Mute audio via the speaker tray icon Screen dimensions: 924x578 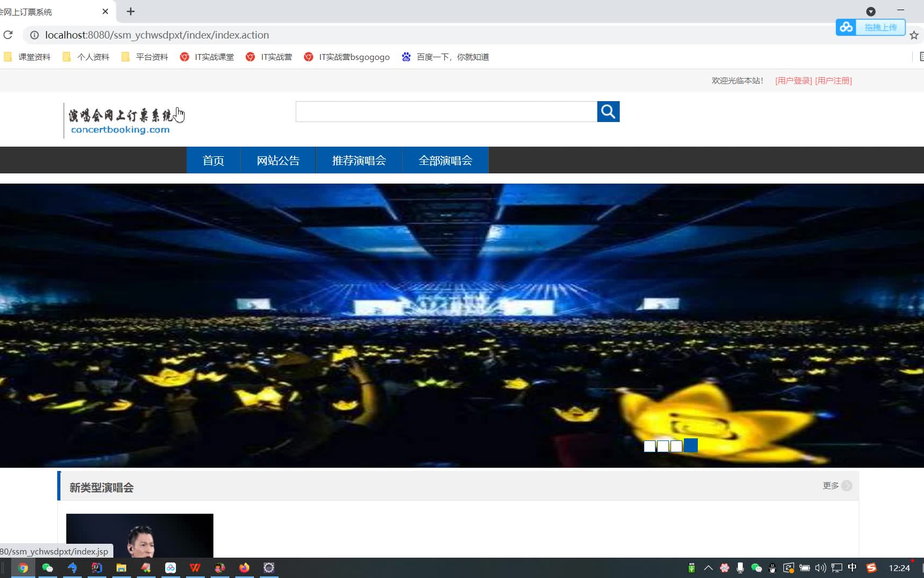[819, 568]
